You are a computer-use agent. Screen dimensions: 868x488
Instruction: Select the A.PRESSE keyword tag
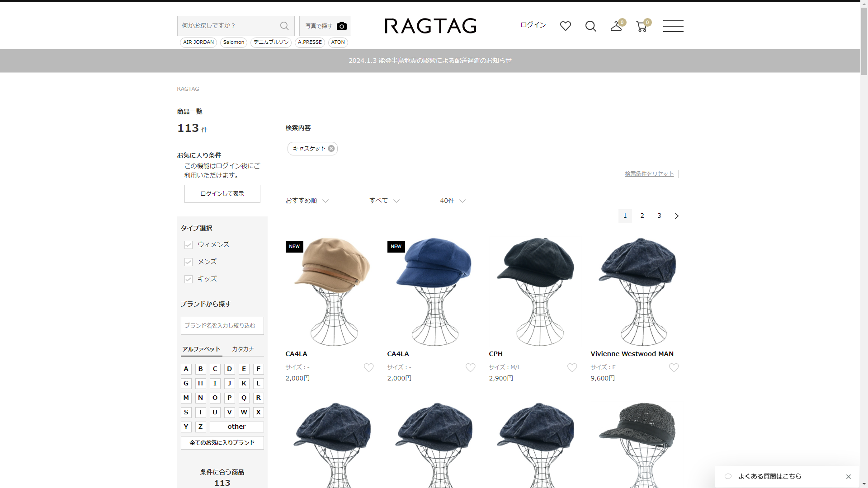click(310, 42)
